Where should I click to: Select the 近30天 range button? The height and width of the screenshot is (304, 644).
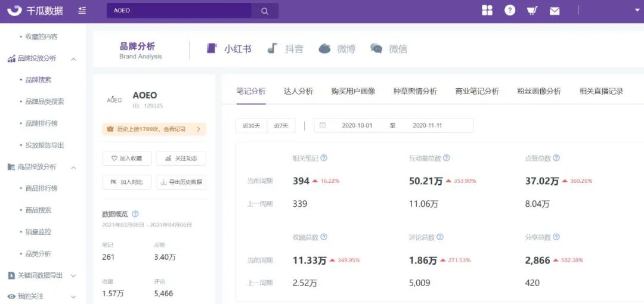click(252, 126)
